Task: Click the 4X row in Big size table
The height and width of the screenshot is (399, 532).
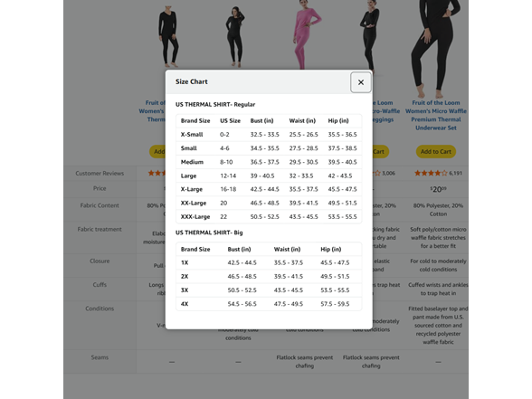Action: pyautogui.click(x=269, y=304)
